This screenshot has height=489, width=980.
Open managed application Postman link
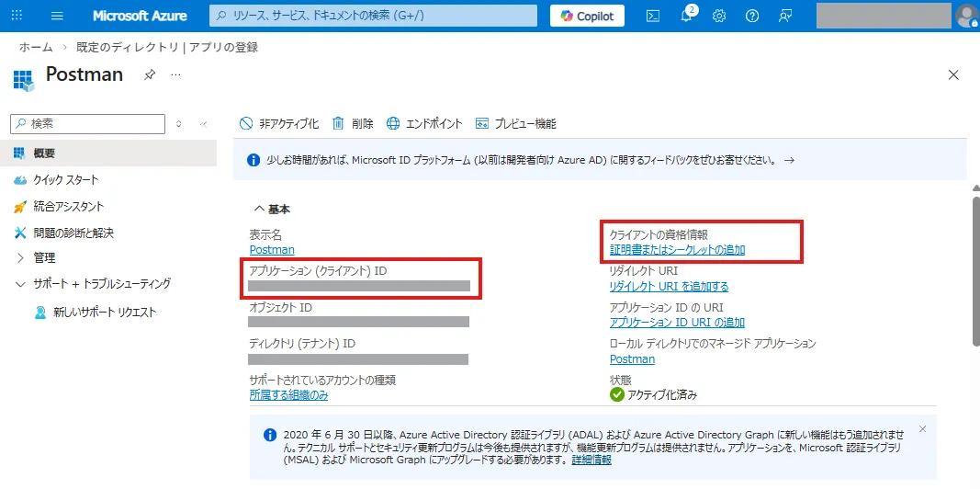click(632, 358)
